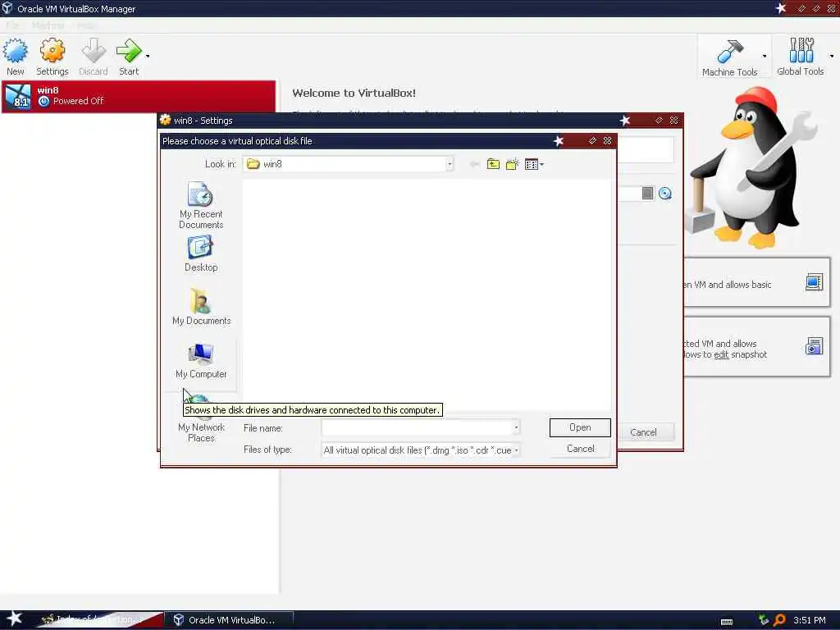Screen dimensions: 840x630
Task: Click the Open button
Action: [x=580, y=427]
